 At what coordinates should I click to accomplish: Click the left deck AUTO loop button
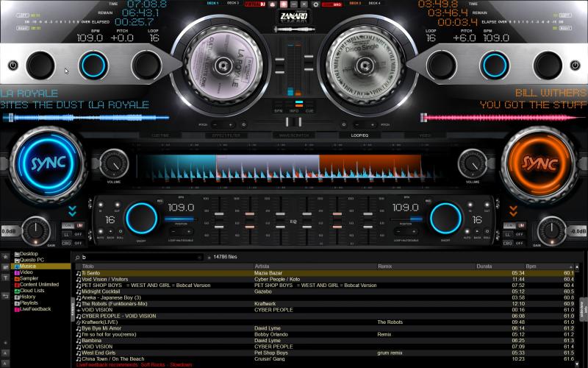point(101,231)
